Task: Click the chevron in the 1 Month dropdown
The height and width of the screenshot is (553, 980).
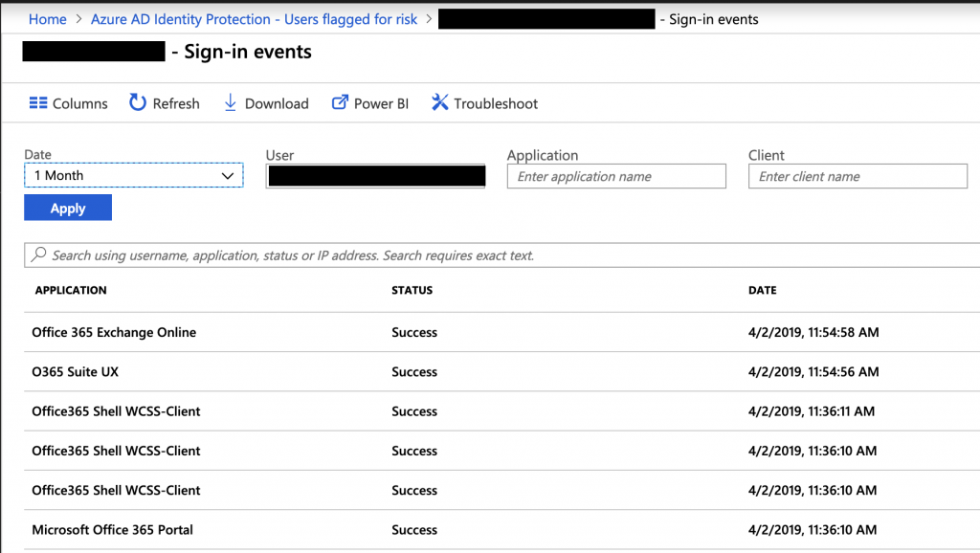Action: (228, 176)
